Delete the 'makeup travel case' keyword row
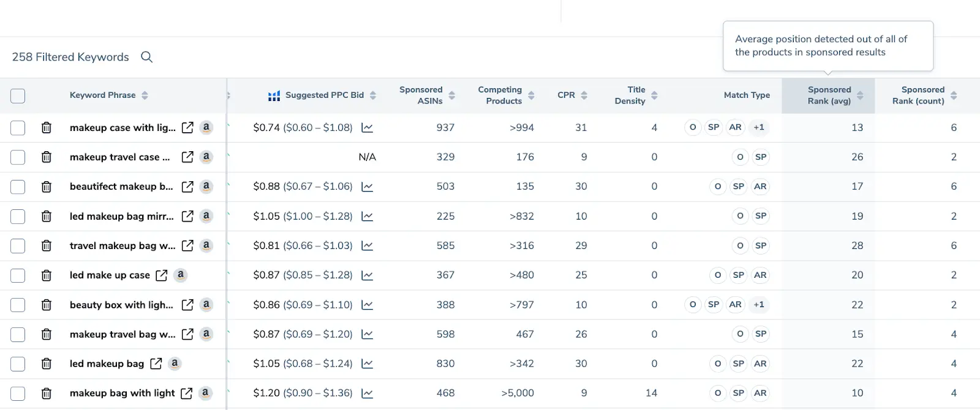980x410 pixels. click(46, 157)
